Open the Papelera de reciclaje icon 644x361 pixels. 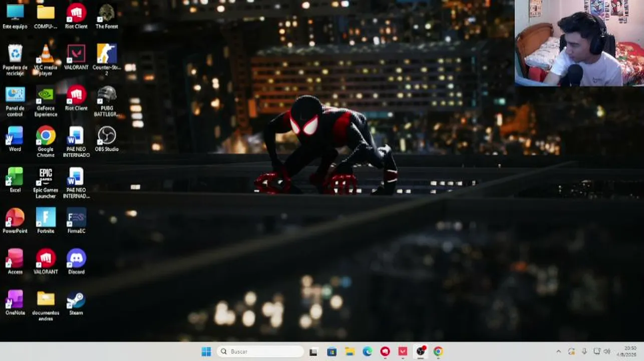(x=15, y=60)
